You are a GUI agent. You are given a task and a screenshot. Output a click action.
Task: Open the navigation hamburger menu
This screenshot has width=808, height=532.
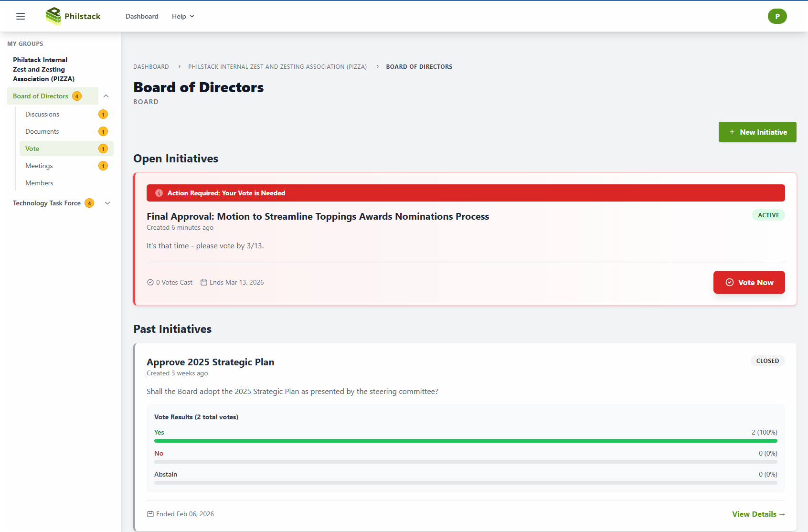[x=20, y=16]
